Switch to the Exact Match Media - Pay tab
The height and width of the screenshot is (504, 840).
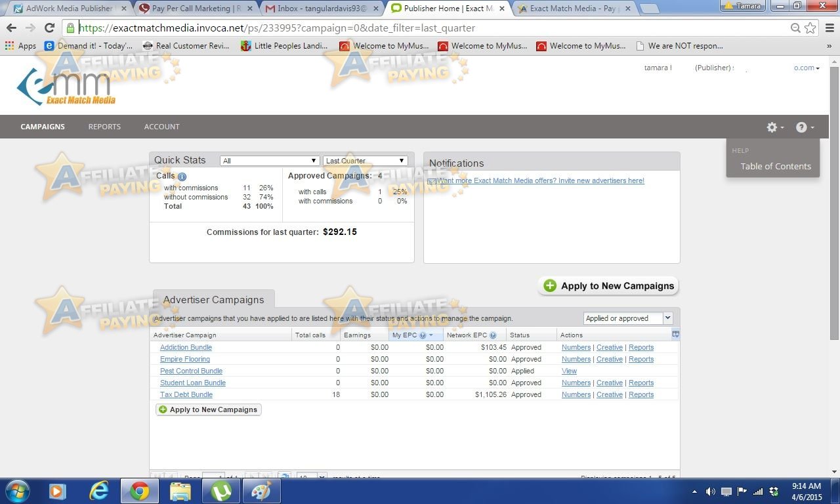point(573,9)
